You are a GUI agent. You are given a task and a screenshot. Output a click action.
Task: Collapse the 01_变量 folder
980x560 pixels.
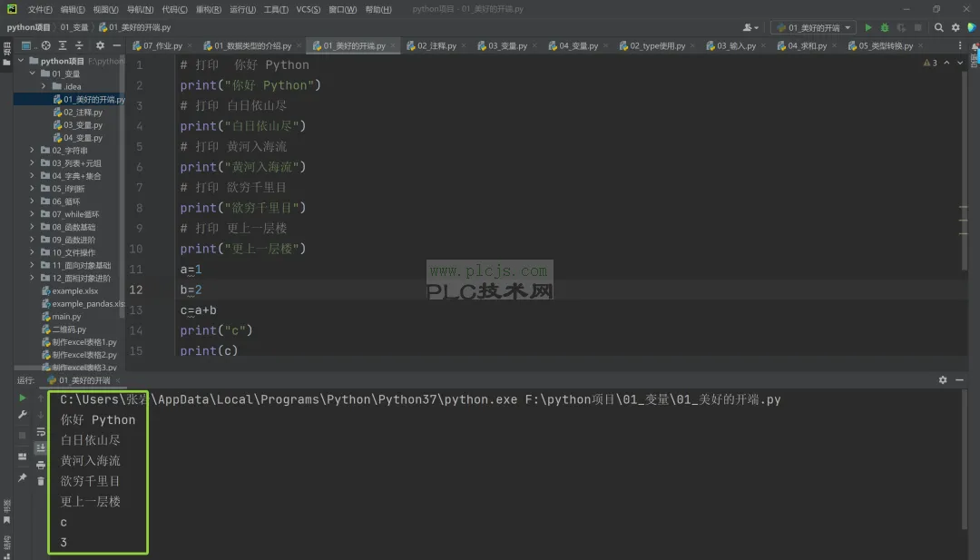[32, 74]
